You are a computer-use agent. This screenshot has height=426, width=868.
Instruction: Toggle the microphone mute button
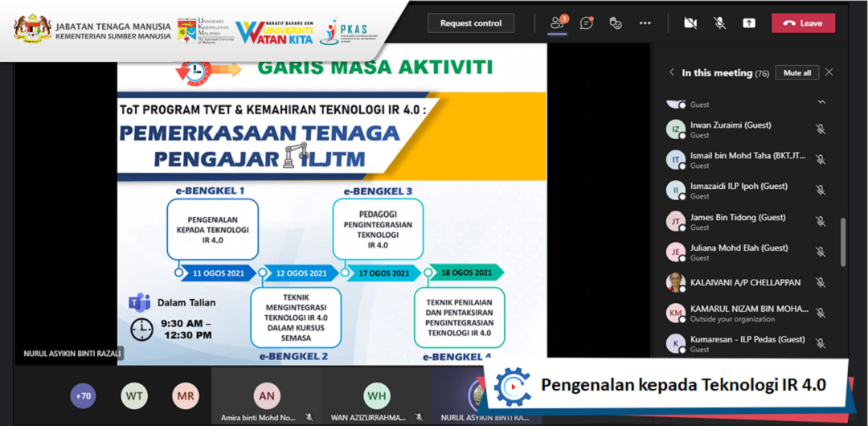tap(720, 23)
